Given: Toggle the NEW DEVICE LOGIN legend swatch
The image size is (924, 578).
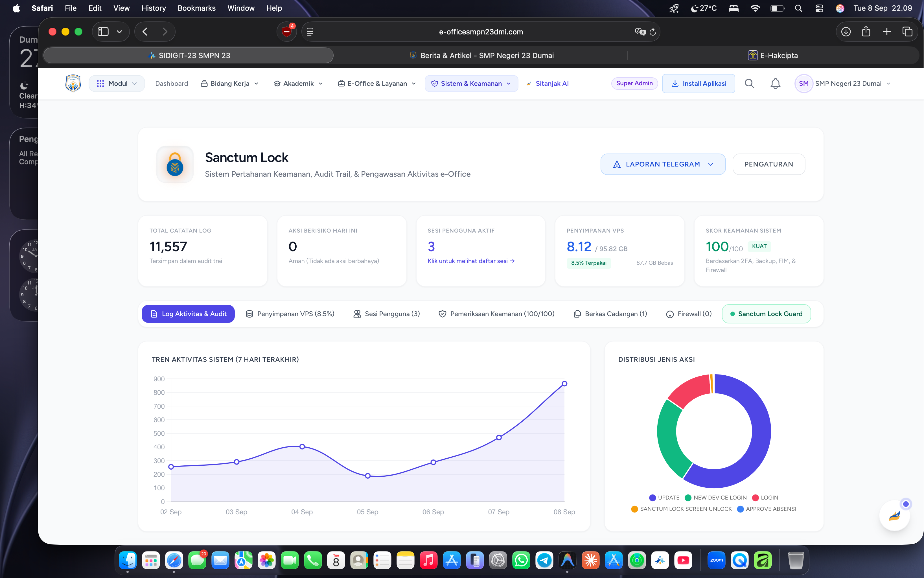Looking at the screenshot, I should coord(688,497).
